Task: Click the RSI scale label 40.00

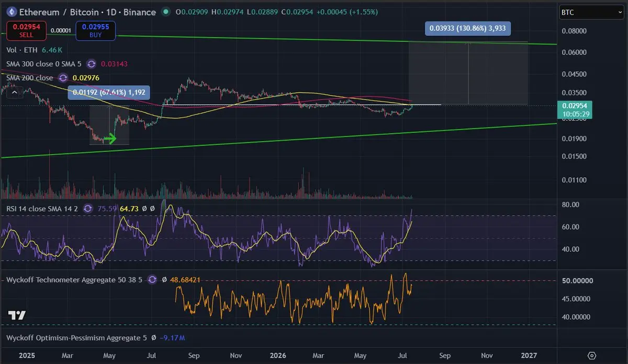Action: (x=571, y=249)
